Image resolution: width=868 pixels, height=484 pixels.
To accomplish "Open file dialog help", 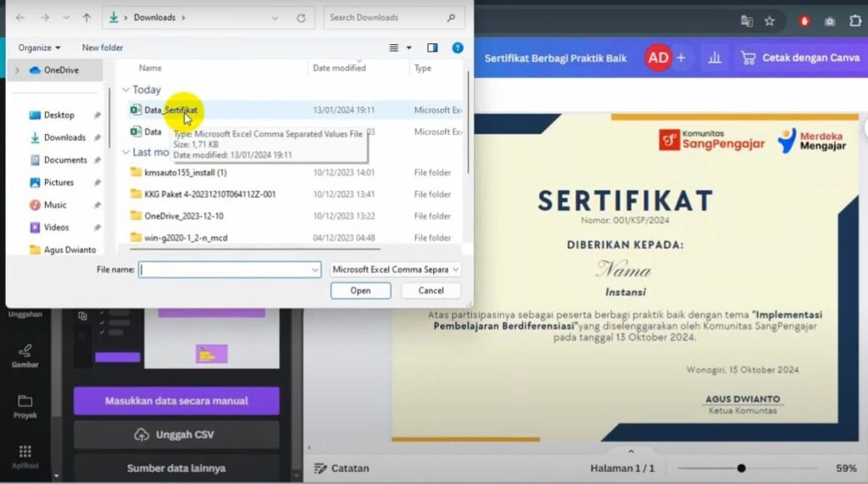I will (x=457, y=47).
